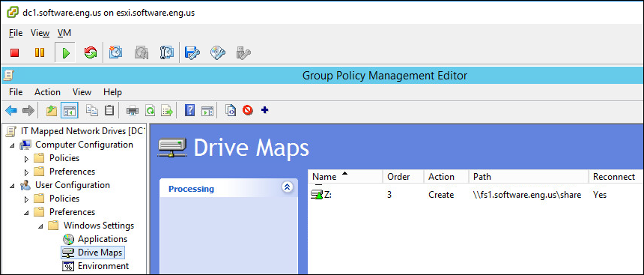This screenshot has height=275, width=644.
Task: Go forward with the gray arrow
Action: [28, 110]
